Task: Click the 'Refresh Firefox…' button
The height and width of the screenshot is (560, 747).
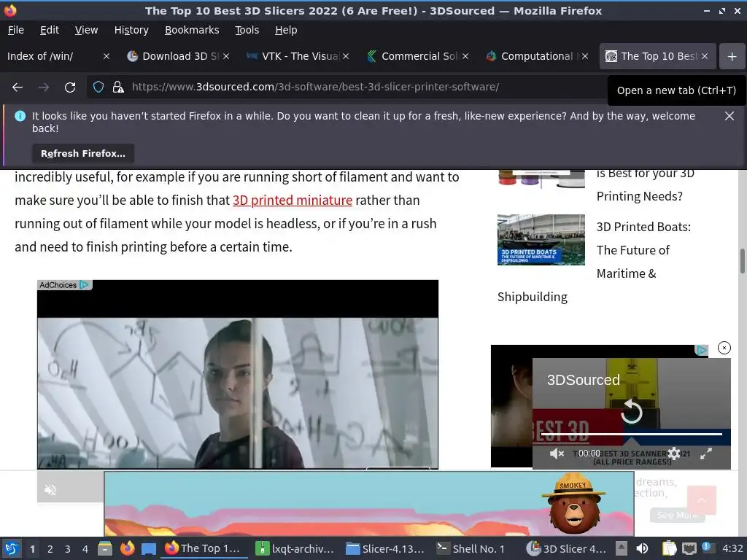Action: (83, 153)
